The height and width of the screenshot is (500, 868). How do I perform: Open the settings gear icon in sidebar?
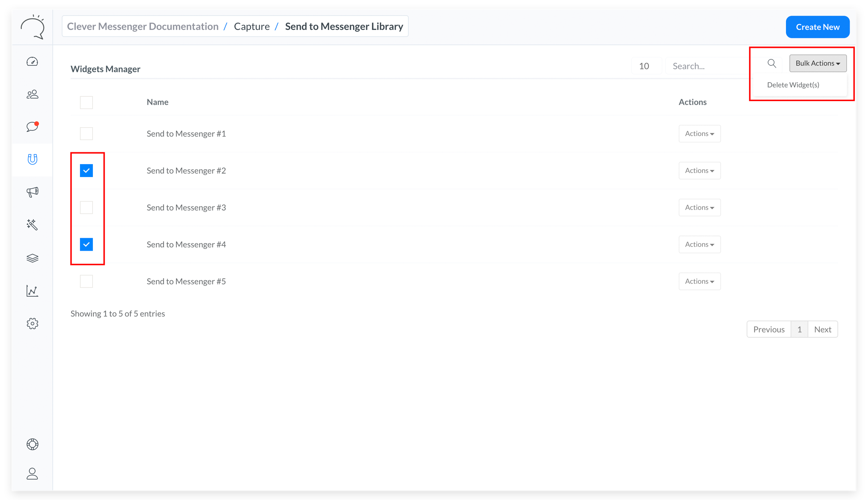coord(32,323)
